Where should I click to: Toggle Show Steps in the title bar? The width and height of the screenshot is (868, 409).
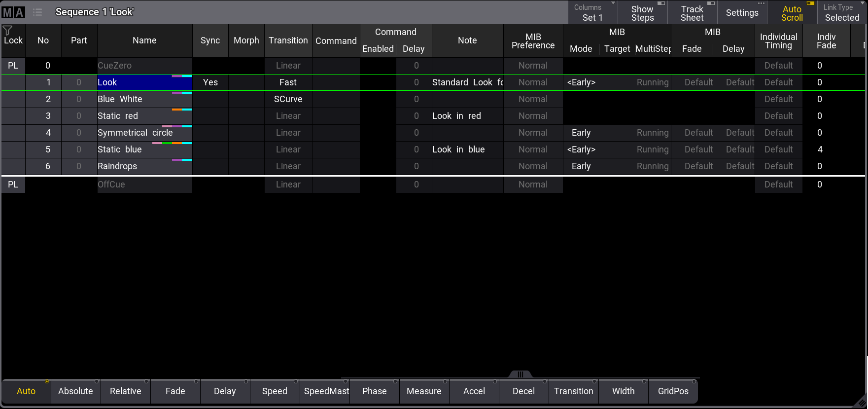(642, 13)
